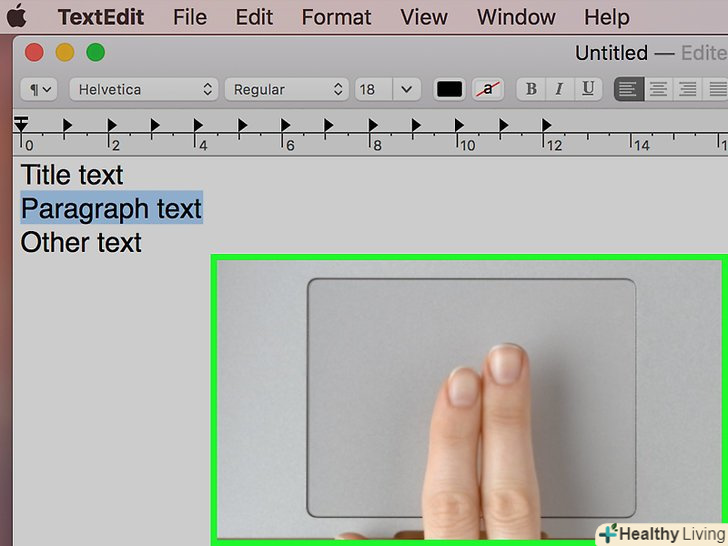This screenshot has width=728, height=546.
Task: Toggle bold formatting
Action: [x=531, y=89]
